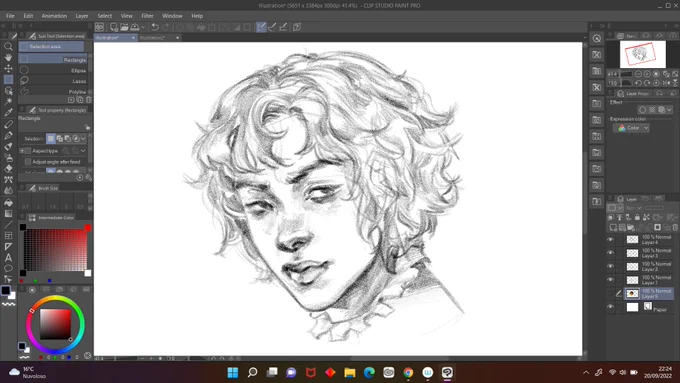Viewport: 680px width, 383px height.
Task: Select the main drawing color swatch in toolbox
Action: (x=6, y=290)
